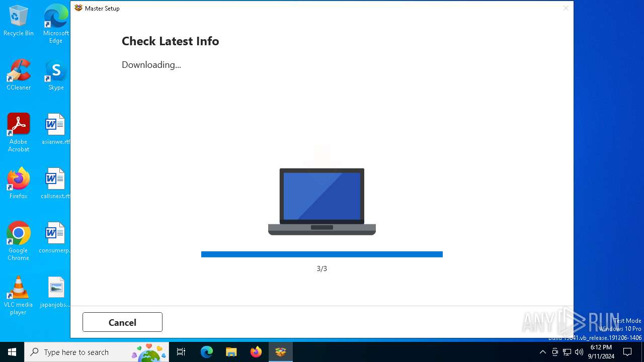Viewport: 644px width, 362px height.
Task: Open the notification center icon
Action: (627, 352)
